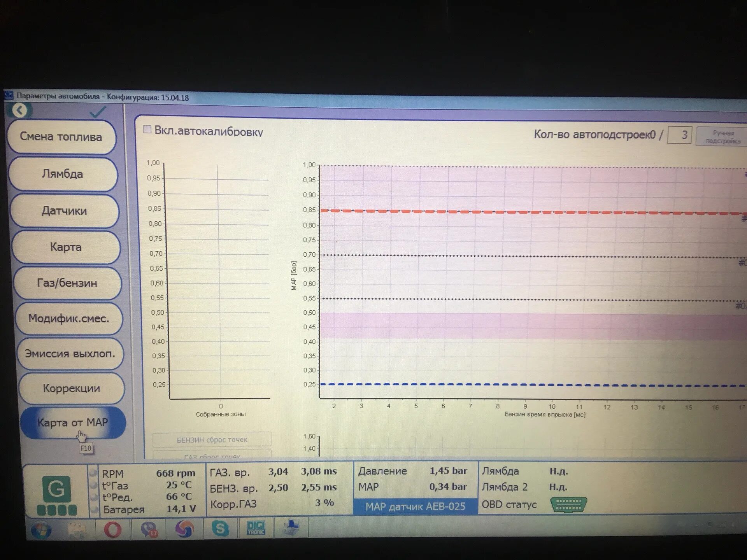This screenshot has width=747, height=560.
Task: Switch to the Лямбда section
Action: click(62, 174)
